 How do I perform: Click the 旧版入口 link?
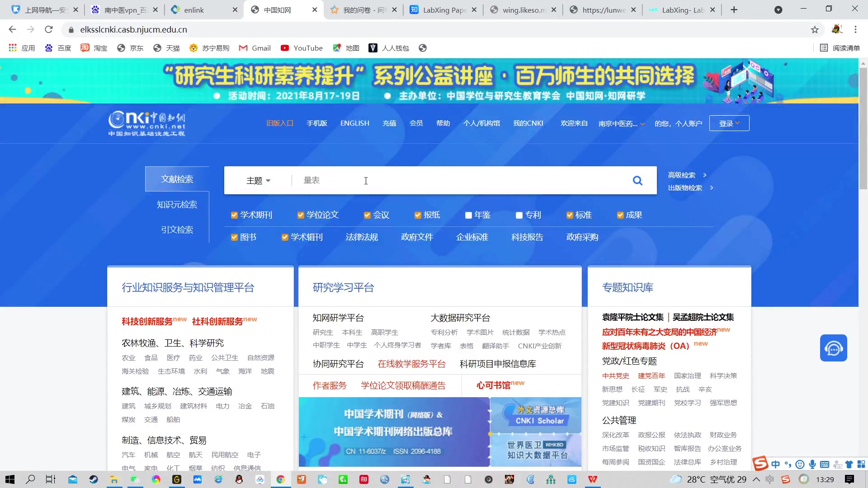pyautogui.click(x=280, y=123)
